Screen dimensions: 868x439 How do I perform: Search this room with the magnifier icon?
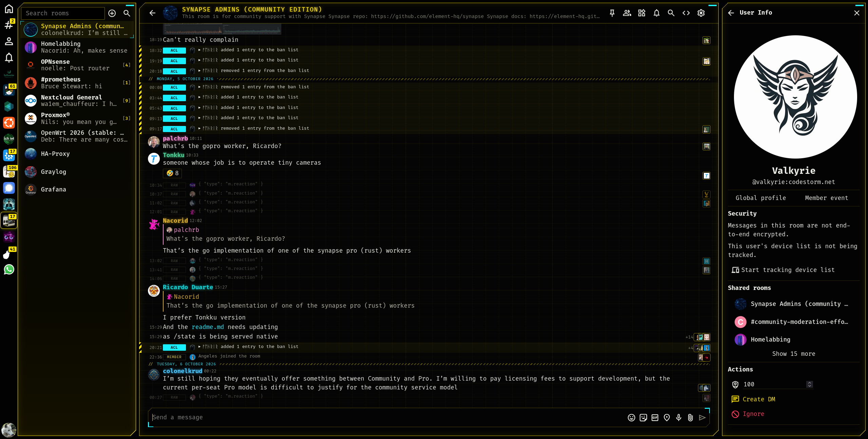[x=671, y=13]
